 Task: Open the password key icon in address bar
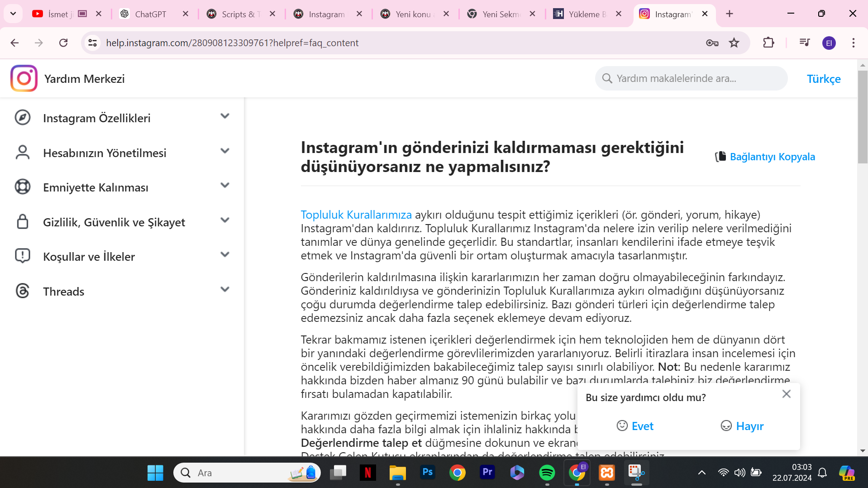712,43
